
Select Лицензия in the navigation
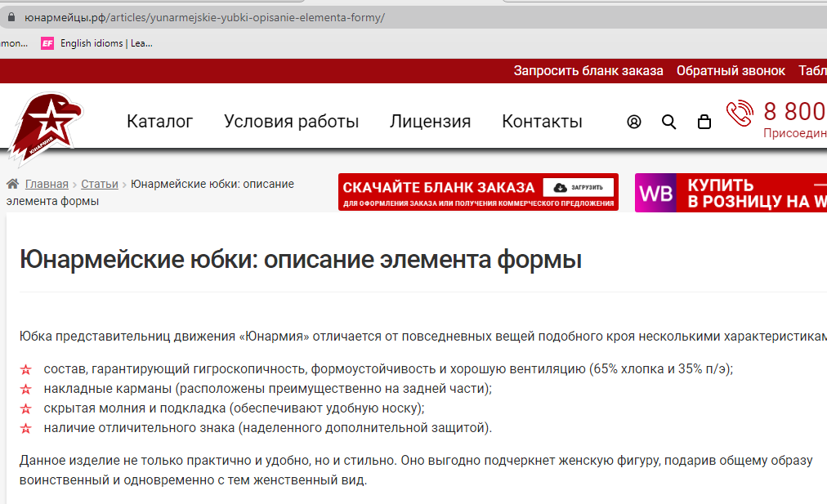(429, 120)
